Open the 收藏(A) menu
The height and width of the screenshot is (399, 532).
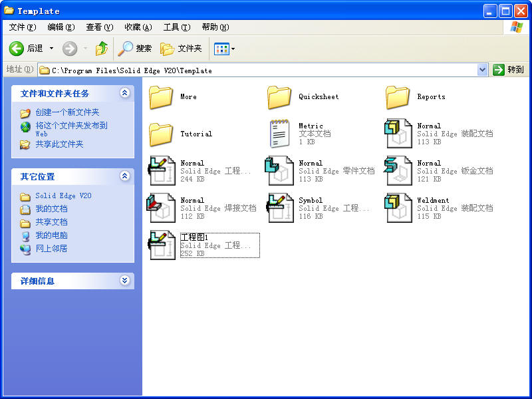click(138, 27)
